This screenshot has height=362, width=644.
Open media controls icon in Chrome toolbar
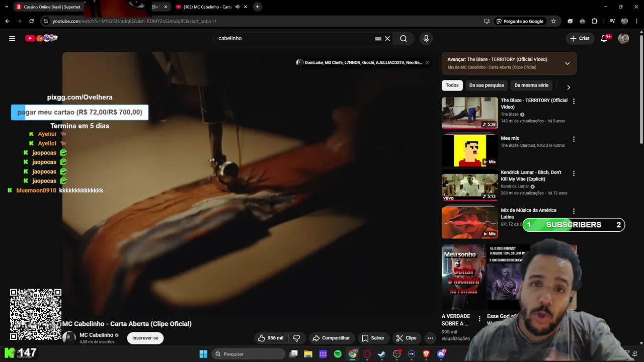(x=612, y=21)
